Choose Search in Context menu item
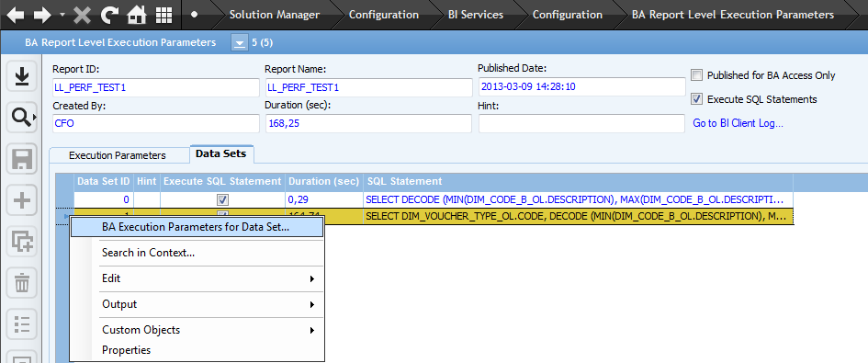This screenshot has width=868, height=363. (x=197, y=253)
